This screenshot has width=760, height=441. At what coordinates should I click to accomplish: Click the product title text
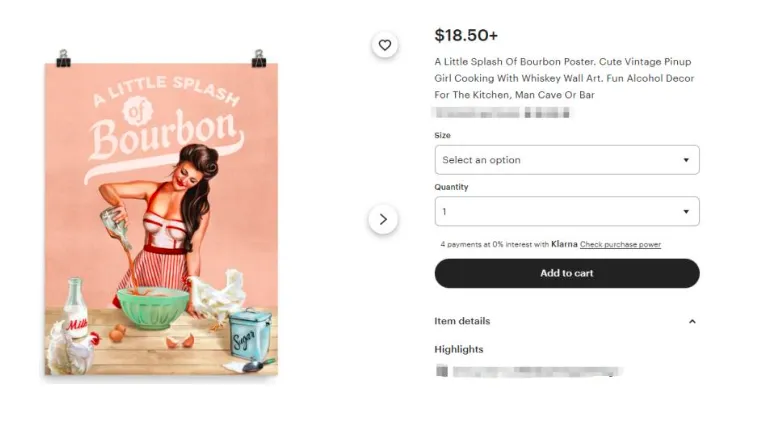click(x=563, y=78)
